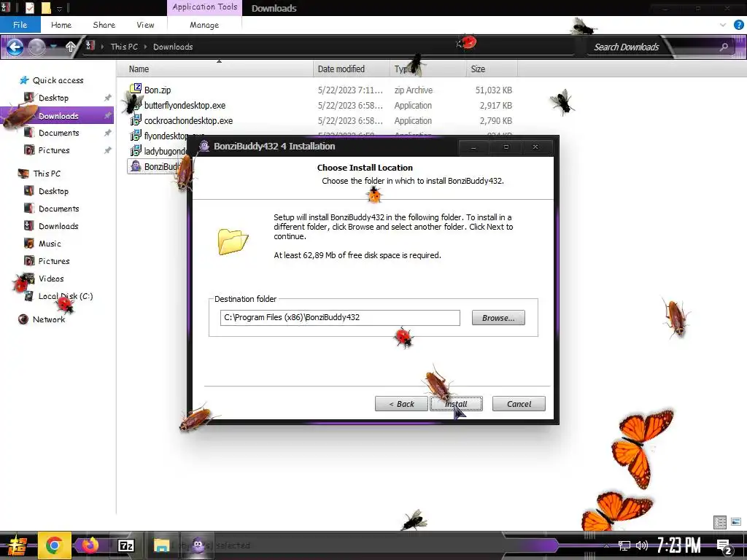This screenshot has height=560, width=747.
Task: Click the Quick access star icon
Action: pyautogui.click(x=24, y=80)
